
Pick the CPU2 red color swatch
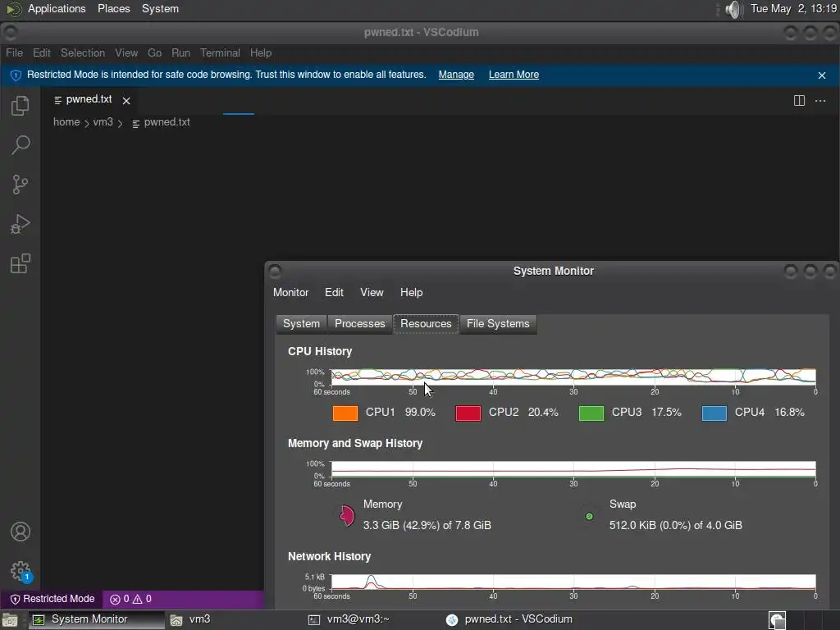pos(468,413)
